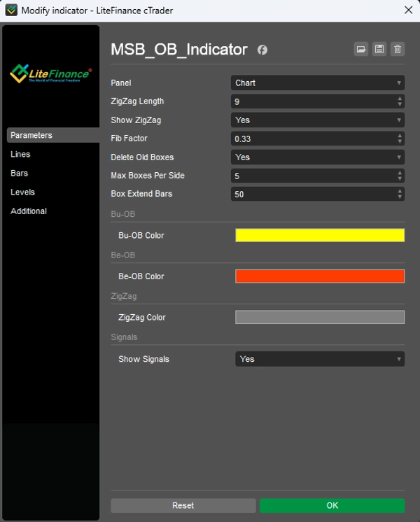Click the Bu-OB section header
Screen dimensions: 420x522
[x=123, y=214]
